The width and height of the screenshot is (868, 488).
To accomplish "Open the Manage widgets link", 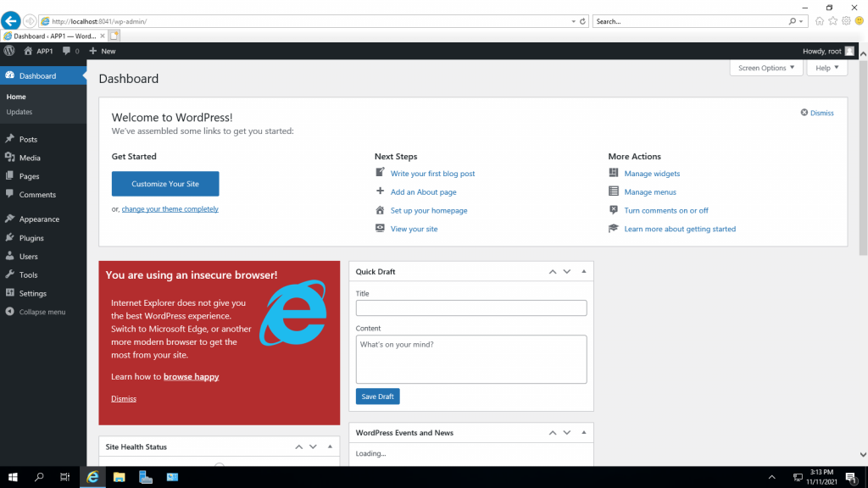I will tap(652, 174).
